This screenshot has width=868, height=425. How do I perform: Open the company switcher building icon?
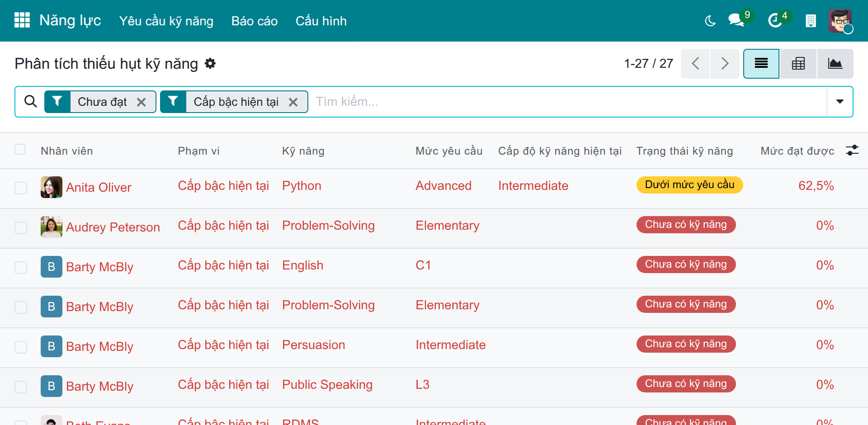[x=811, y=21]
